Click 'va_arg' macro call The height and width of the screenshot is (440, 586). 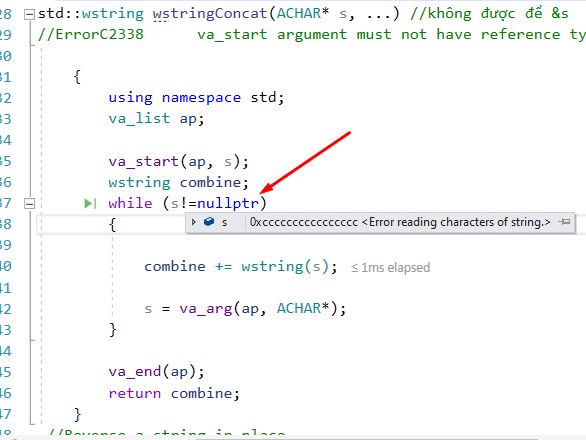(206, 309)
